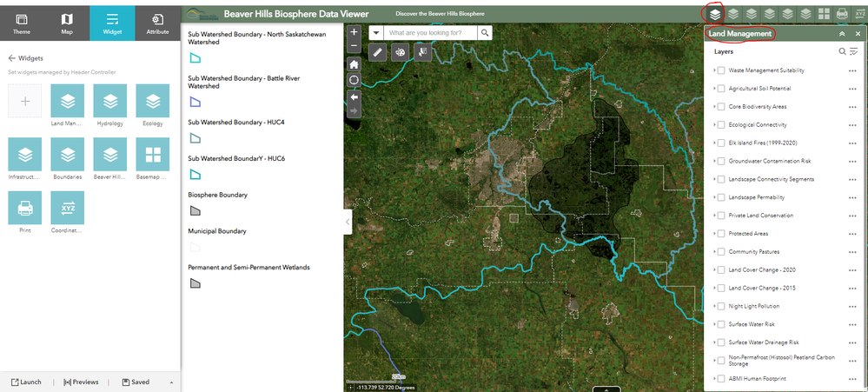Check the Protected Areas layer checkbox
Screen dimensions: 868x392
(721, 234)
